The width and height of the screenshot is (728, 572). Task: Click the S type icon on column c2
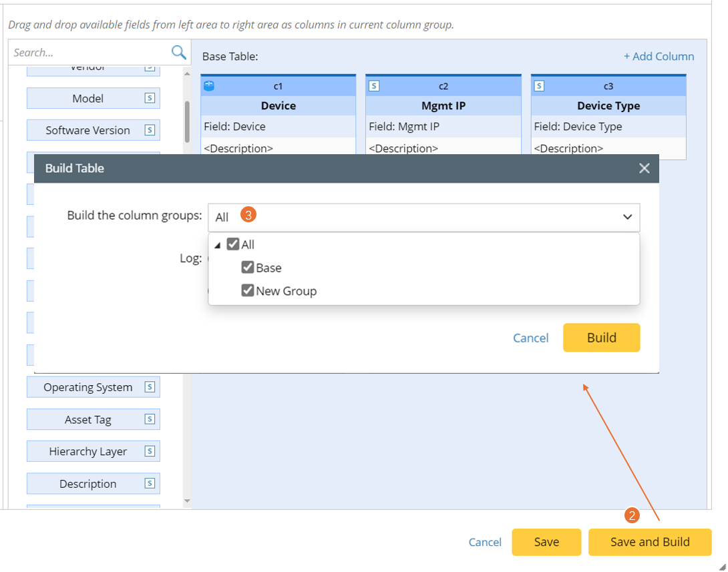click(x=374, y=85)
